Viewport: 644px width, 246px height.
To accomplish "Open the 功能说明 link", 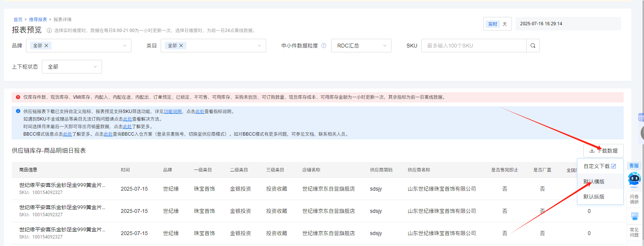I will pyautogui.click(x=172, y=112).
